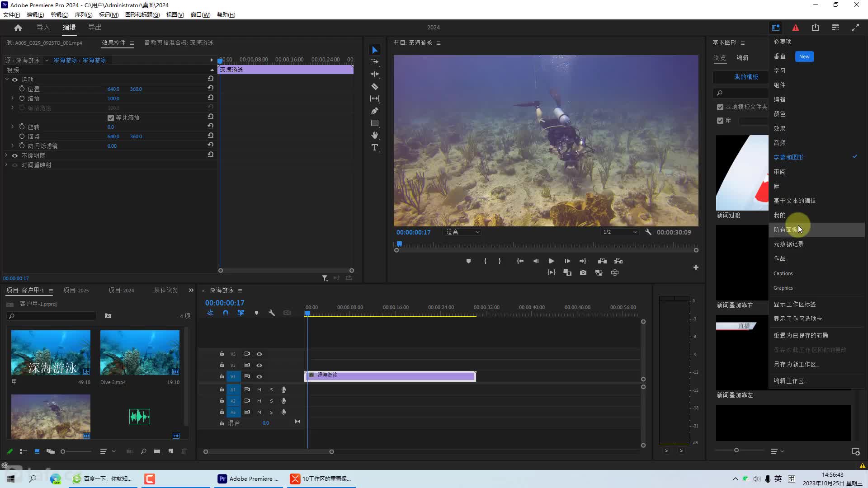This screenshot has width=868, height=488.
Task: Toggle Motion effect fx eye
Action: point(14,80)
